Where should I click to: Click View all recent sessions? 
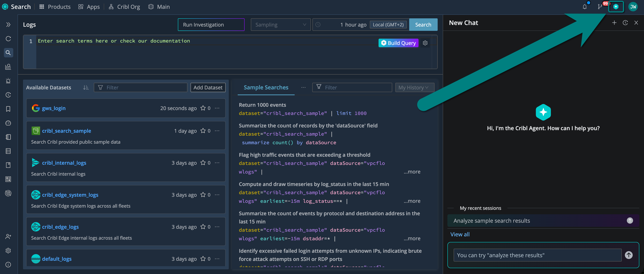(x=460, y=234)
